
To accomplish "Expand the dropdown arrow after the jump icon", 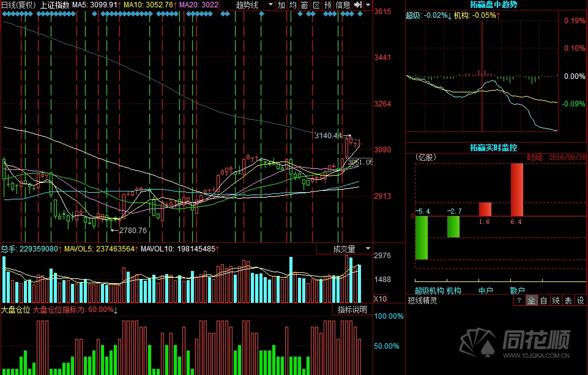I will point(368,5).
